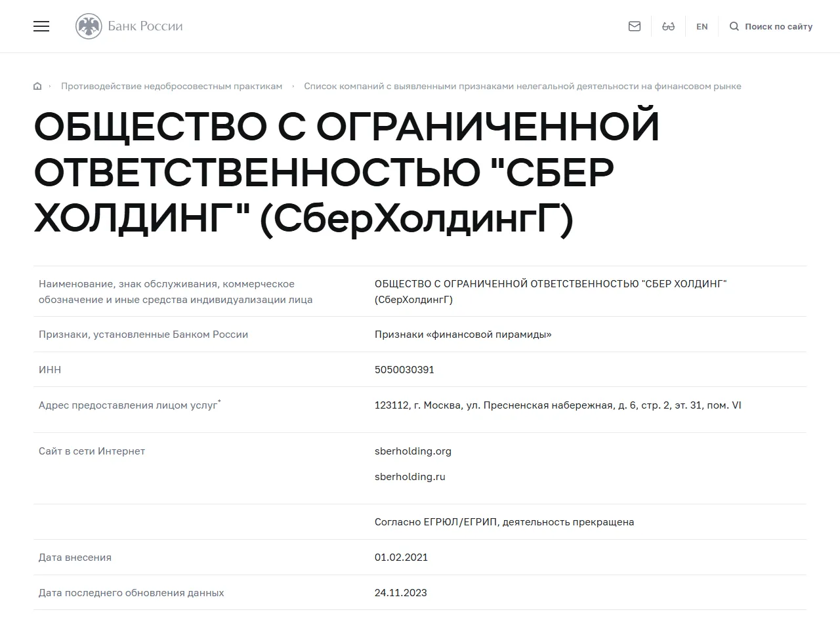
Task: Open breadcrumb list of companies with illegal activity
Action: click(522, 86)
